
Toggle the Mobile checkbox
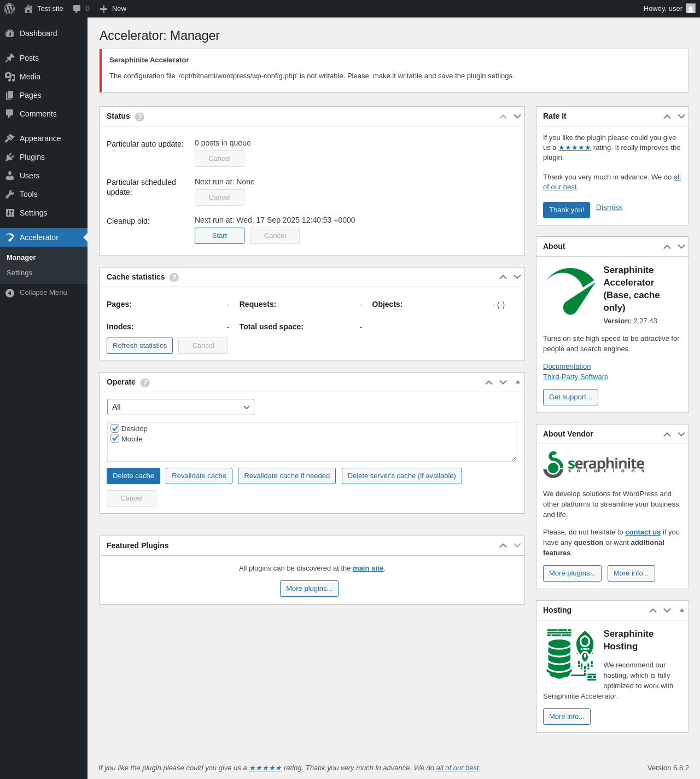pos(115,439)
